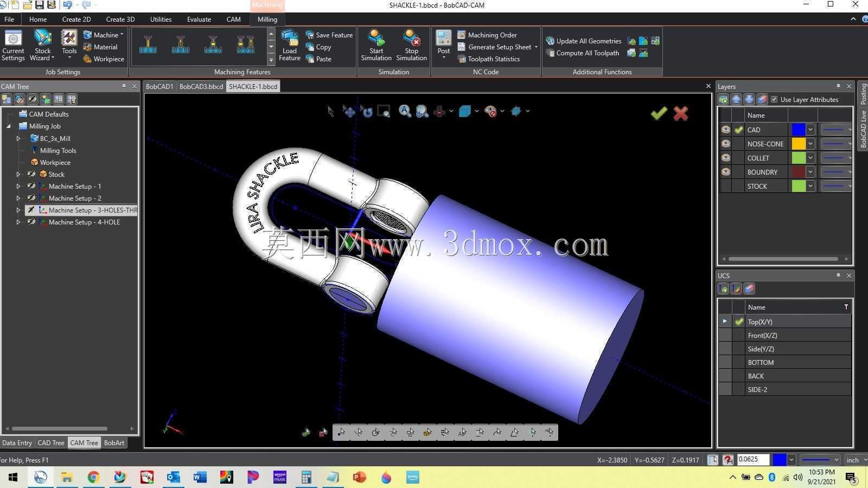Viewport: 868px width, 488px height.
Task: Expand Machine Setup - 4-HOLE node
Action: [x=18, y=222]
